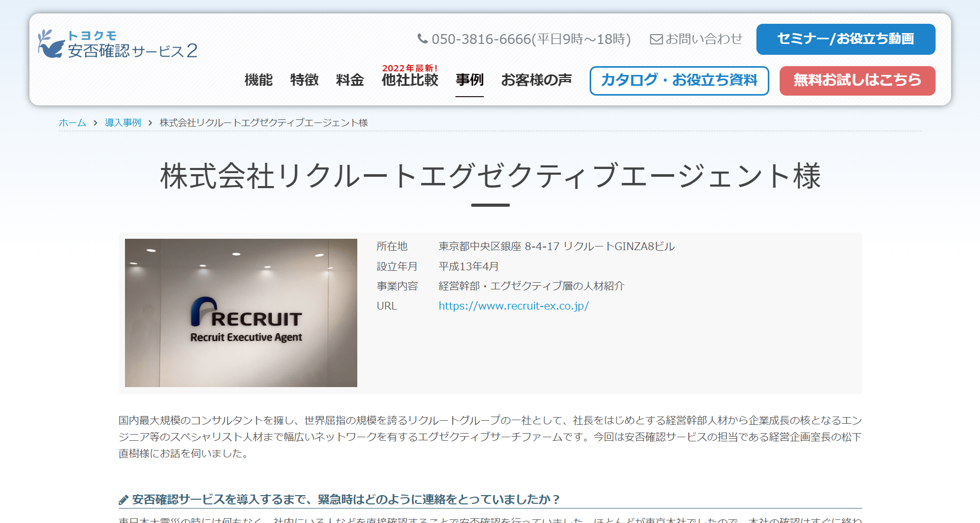Open 他社比較 with 2022年最新 label
The width and height of the screenshot is (980, 523).
click(x=410, y=76)
